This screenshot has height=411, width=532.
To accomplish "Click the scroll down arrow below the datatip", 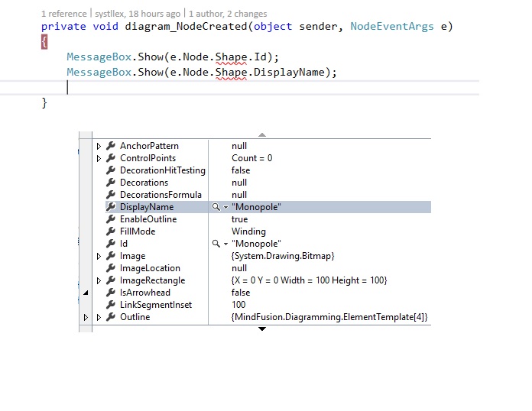I will tap(262, 328).
